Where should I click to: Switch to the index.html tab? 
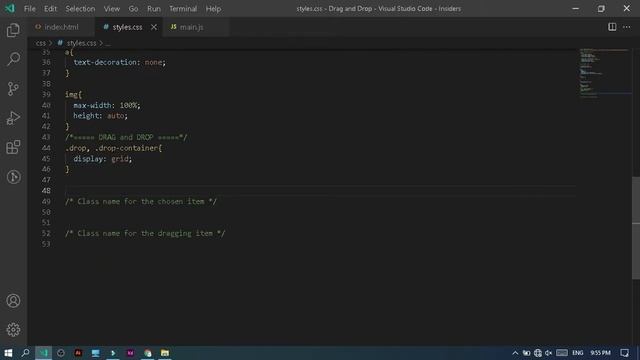click(x=62, y=27)
